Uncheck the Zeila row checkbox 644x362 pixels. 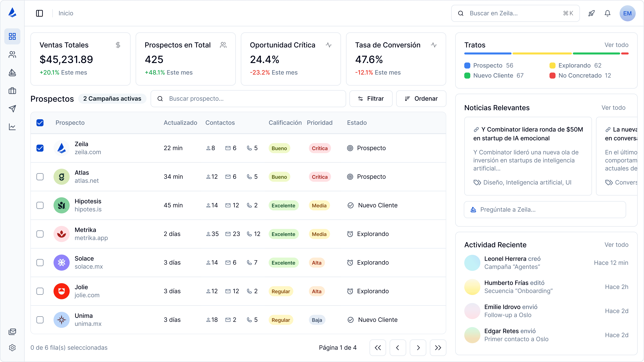[x=40, y=148]
